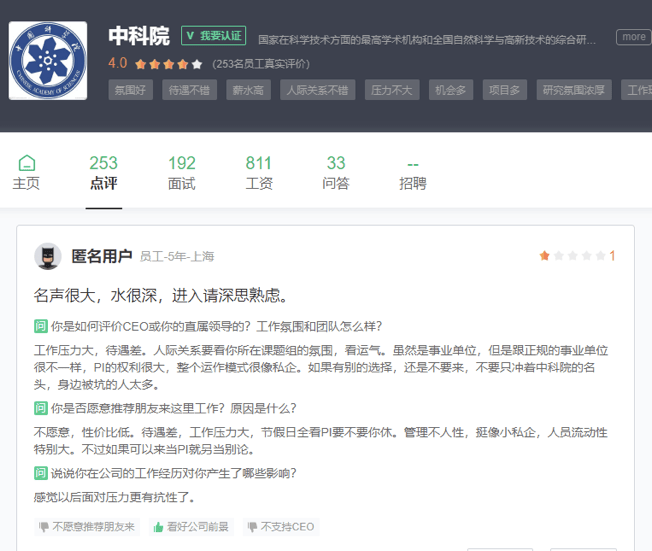Screen dimensions: 652x551
Task: Click the green 问 icon before the recommend-friends question
Action: pyautogui.click(x=41, y=408)
